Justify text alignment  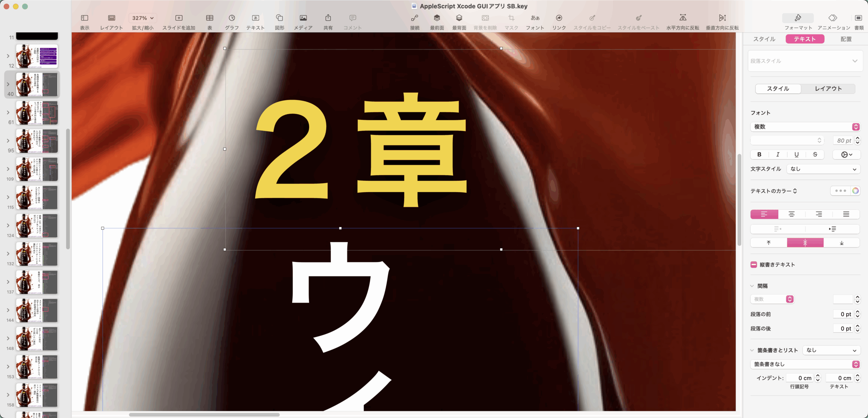(x=846, y=214)
